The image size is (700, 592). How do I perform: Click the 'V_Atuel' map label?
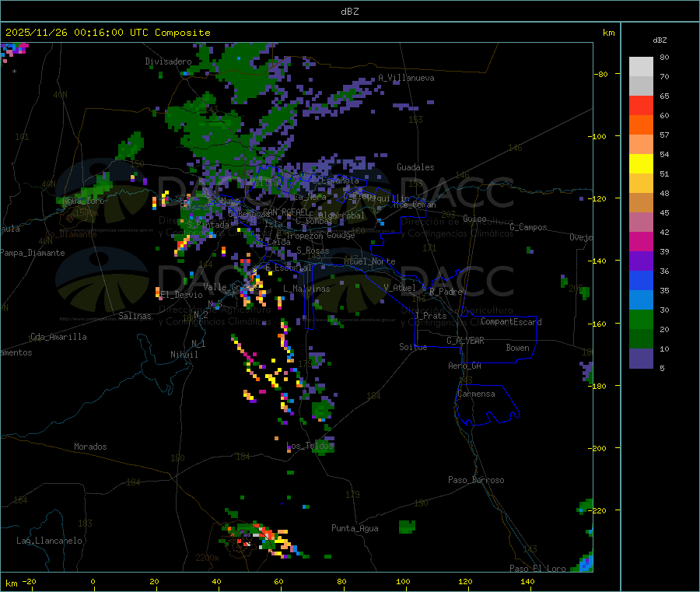400,288
